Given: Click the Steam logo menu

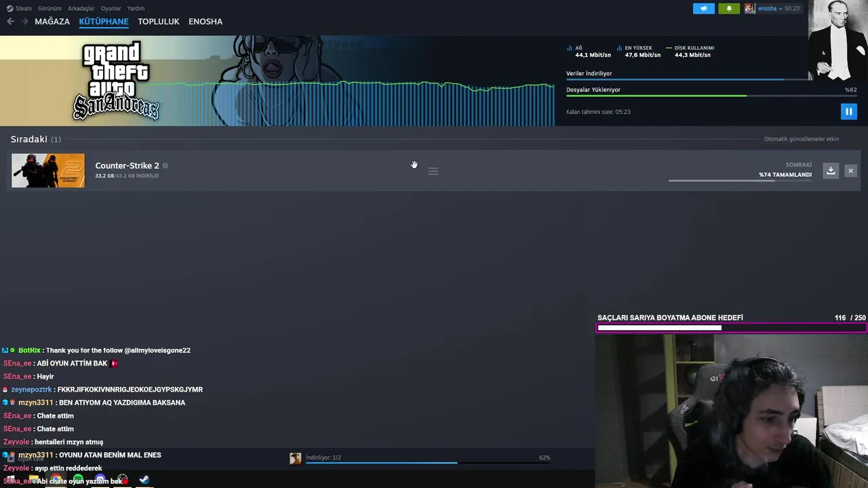Looking at the screenshot, I should click(x=19, y=8).
